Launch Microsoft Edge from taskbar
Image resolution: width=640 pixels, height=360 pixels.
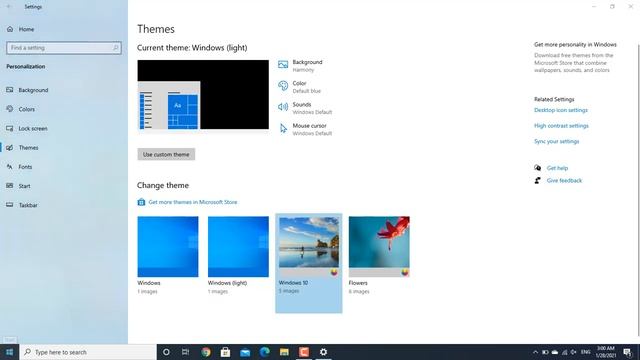point(264,352)
